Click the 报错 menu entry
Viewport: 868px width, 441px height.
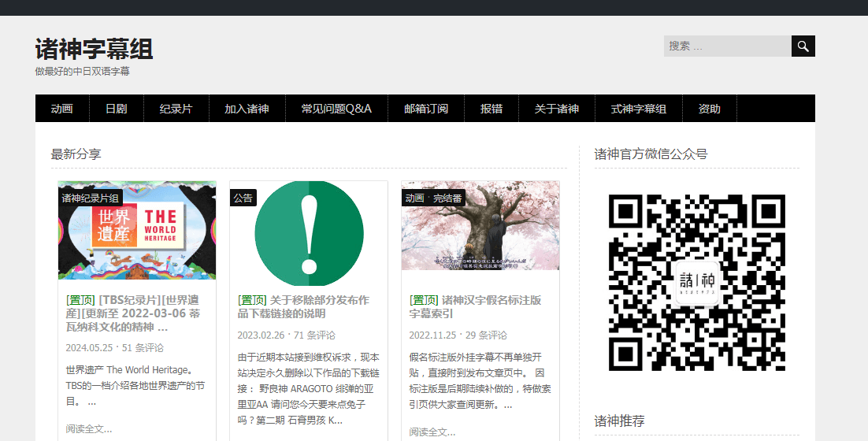(x=491, y=109)
